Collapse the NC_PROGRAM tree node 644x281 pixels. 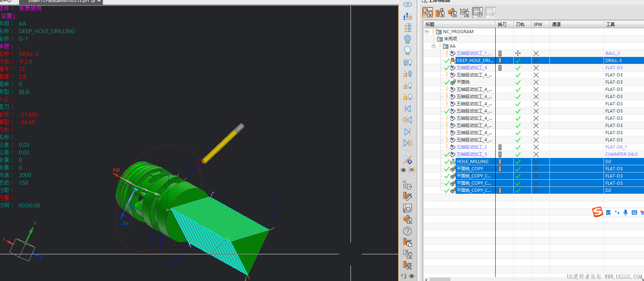point(427,32)
